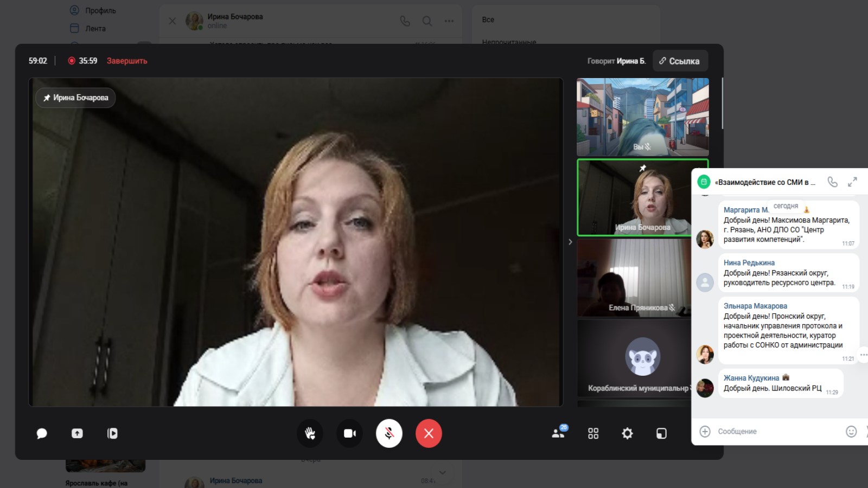Switch to grid layout view

point(593,433)
